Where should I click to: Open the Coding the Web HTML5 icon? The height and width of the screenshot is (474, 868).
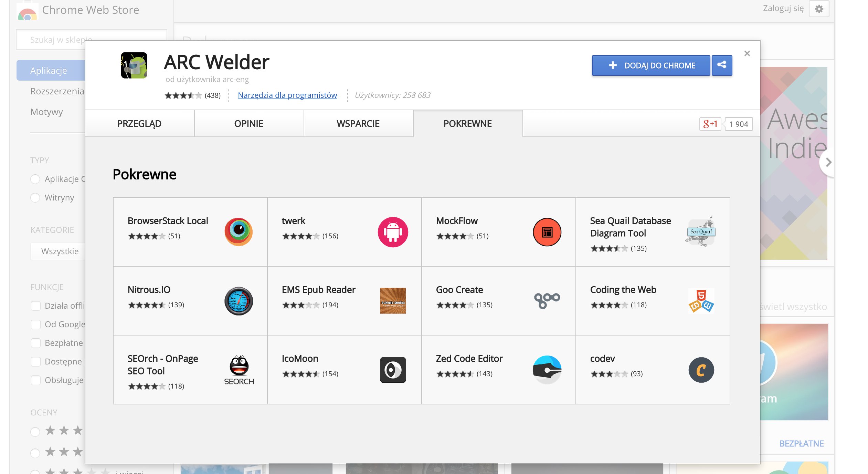701,301
